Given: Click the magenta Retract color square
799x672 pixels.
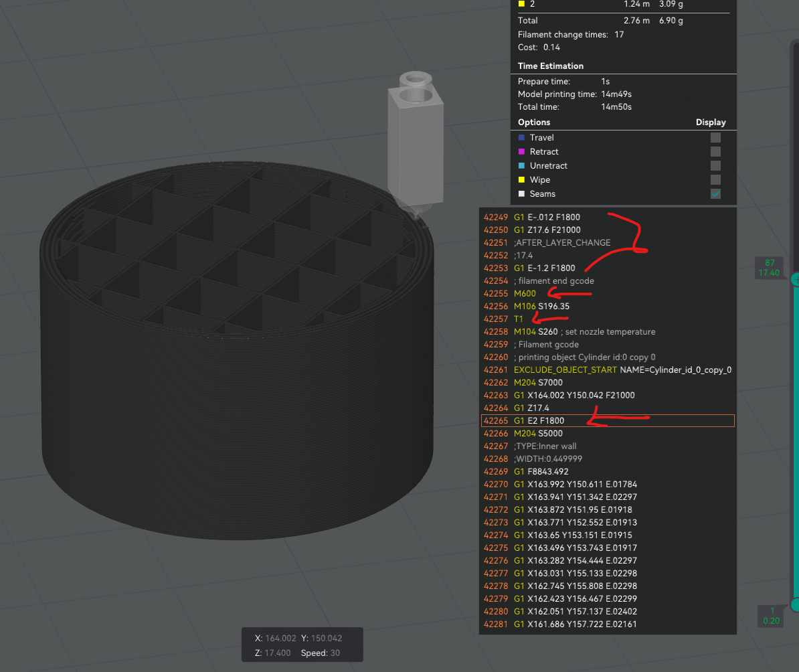Looking at the screenshot, I should (x=521, y=151).
